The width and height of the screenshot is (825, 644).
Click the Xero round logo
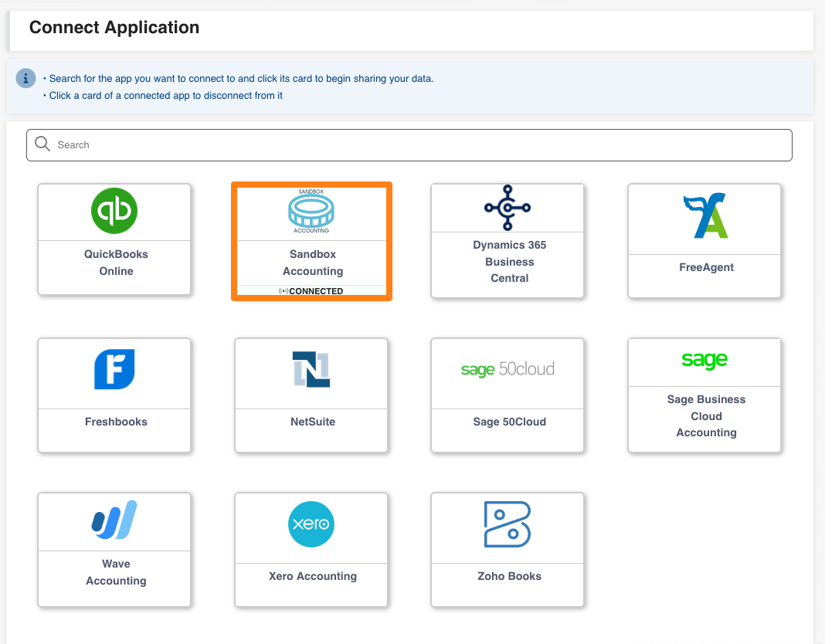pos(311,524)
